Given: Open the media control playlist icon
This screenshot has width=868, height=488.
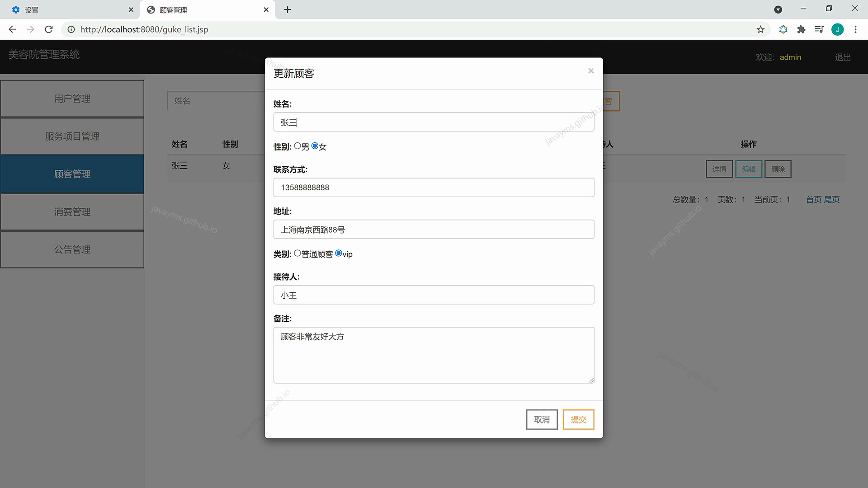Looking at the screenshot, I should click(819, 29).
